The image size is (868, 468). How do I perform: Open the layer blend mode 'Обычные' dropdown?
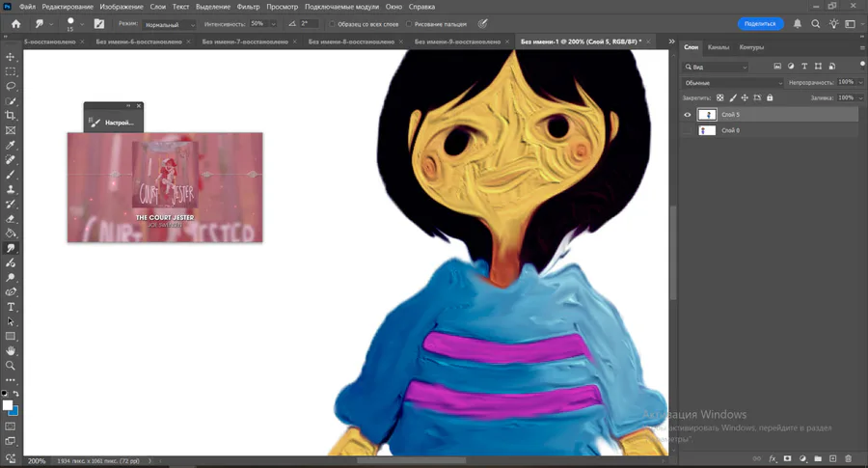point(733,83)
